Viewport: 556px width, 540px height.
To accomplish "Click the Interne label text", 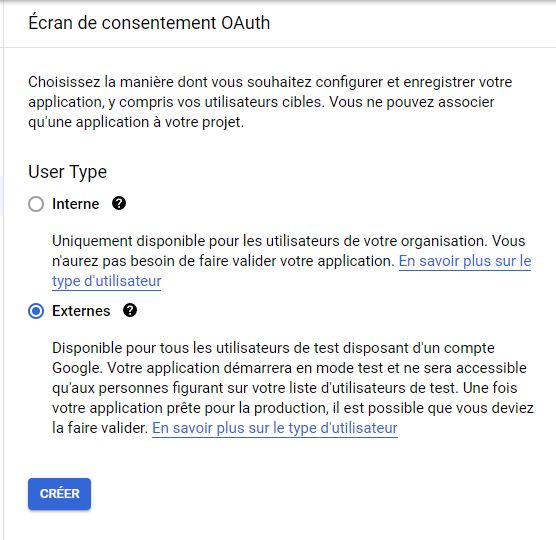I will click(76, 204).
